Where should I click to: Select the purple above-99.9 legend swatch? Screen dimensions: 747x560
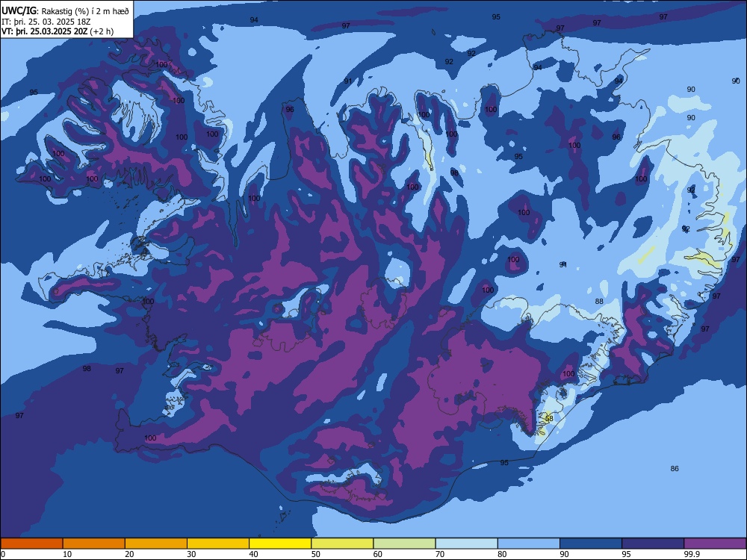[x=715, y=544]
